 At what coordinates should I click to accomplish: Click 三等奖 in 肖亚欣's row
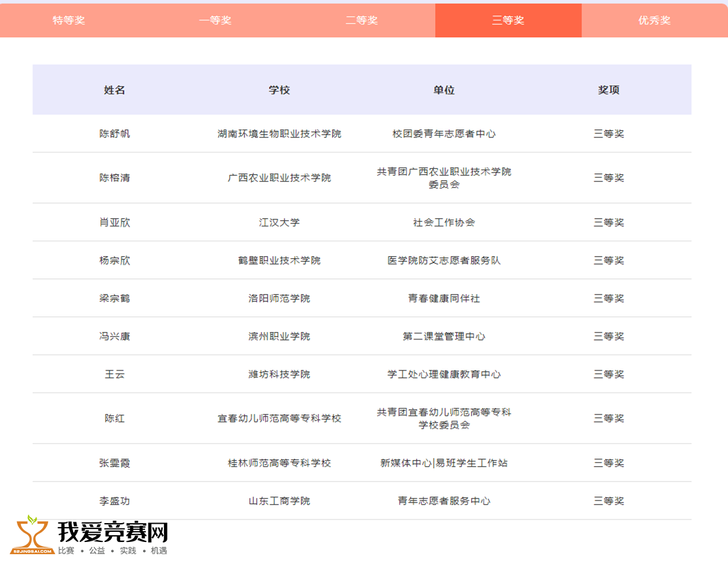(x=609, y=222)
